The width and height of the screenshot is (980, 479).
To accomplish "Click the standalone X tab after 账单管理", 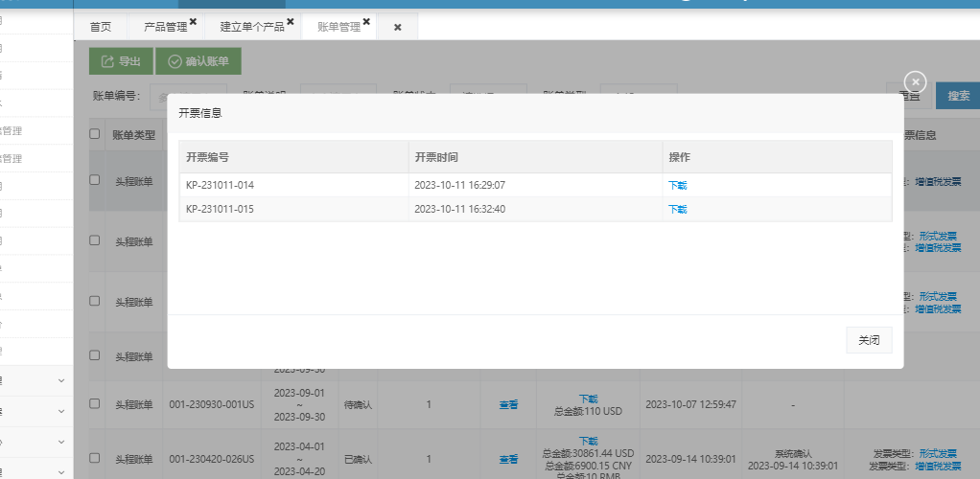I will (x=398, y=28).
